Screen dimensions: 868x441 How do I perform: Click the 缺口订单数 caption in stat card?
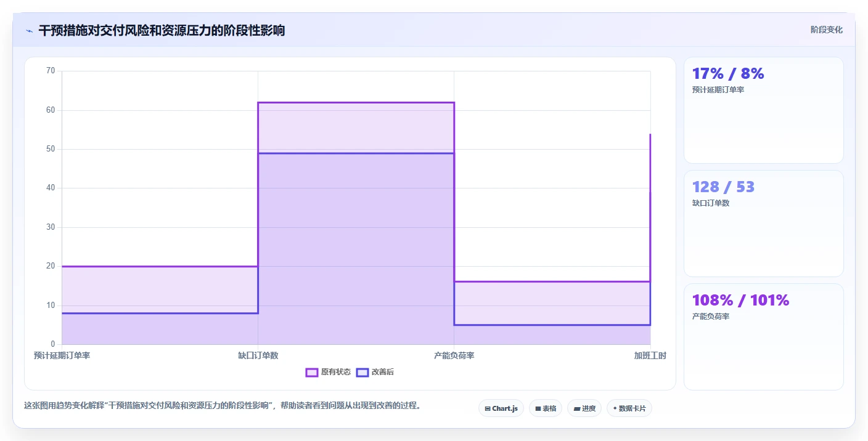tap(711, 203)
